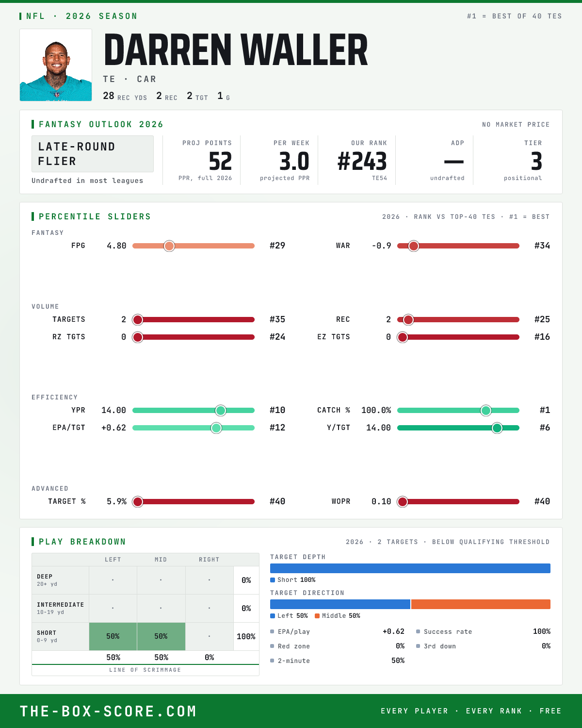Viewport: 582px width, 728px height.
Task: Click the orange Middle legend swatch
Action: tap(317, 616)
